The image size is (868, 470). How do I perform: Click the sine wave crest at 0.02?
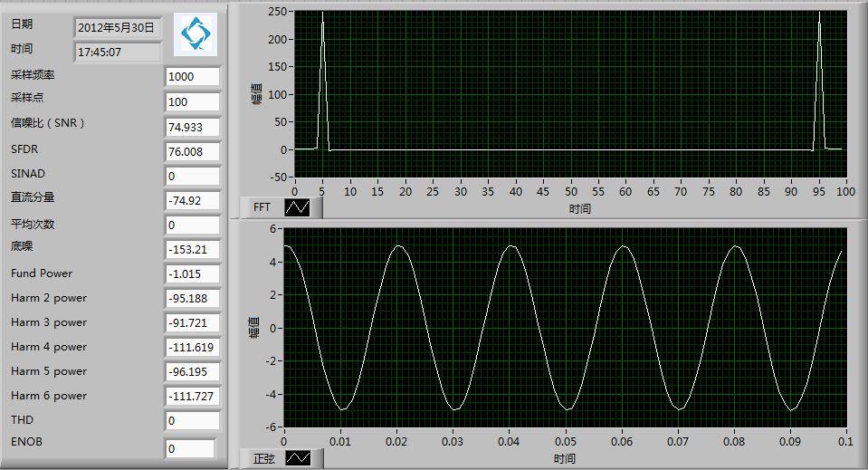click(x=397, y=245)
